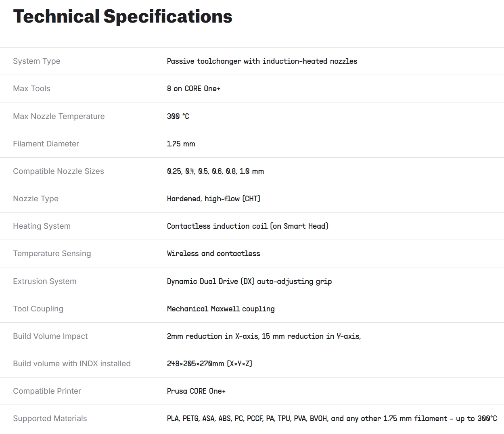Click the 300 °C temperature value
This screenshot has width=504, height=434.
178,117
